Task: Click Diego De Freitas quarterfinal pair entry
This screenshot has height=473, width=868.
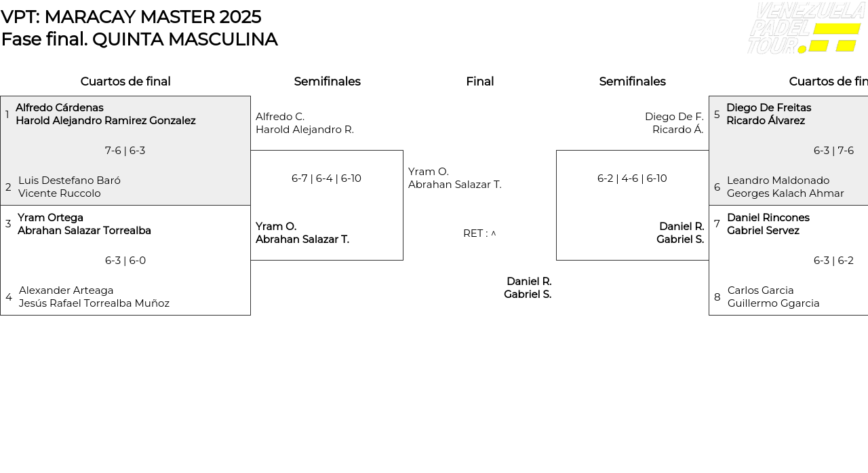Action: pyautogui.click(x=768, y=114)
